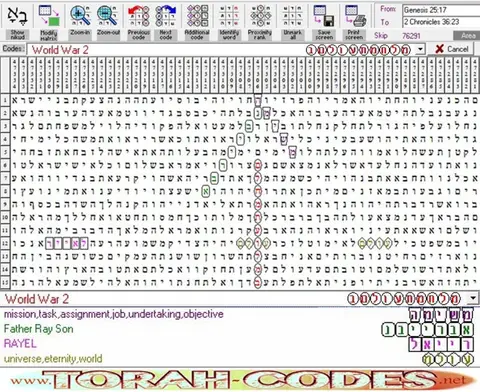
Task: Click the Show nikud icon
Action: [x=17, y=15]
